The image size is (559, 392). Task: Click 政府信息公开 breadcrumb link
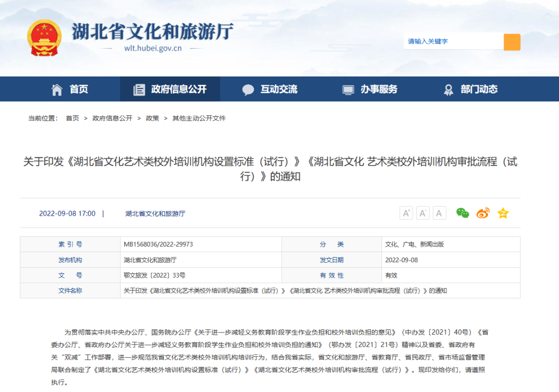click(112, 118)
